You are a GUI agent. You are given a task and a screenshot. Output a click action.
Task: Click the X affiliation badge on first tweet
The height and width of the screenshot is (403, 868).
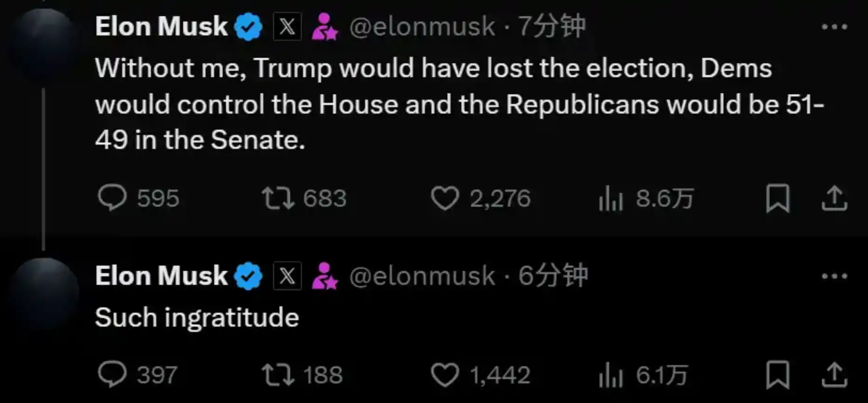[287, 27]
